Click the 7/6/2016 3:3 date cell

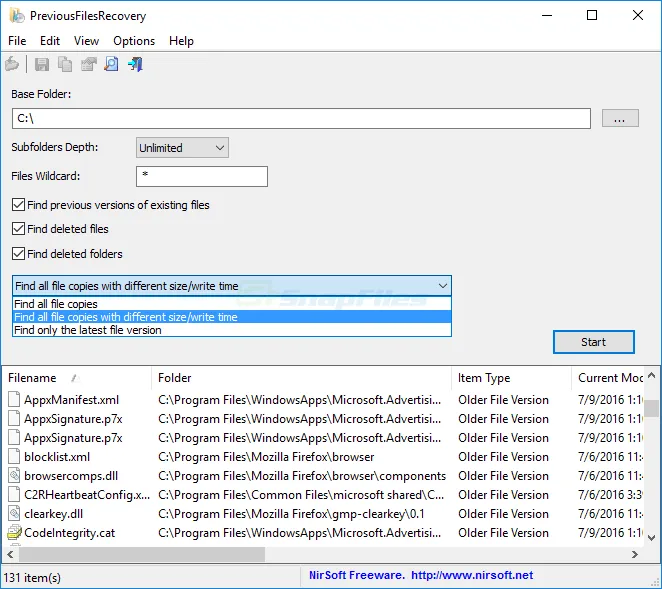click(610, 495)
